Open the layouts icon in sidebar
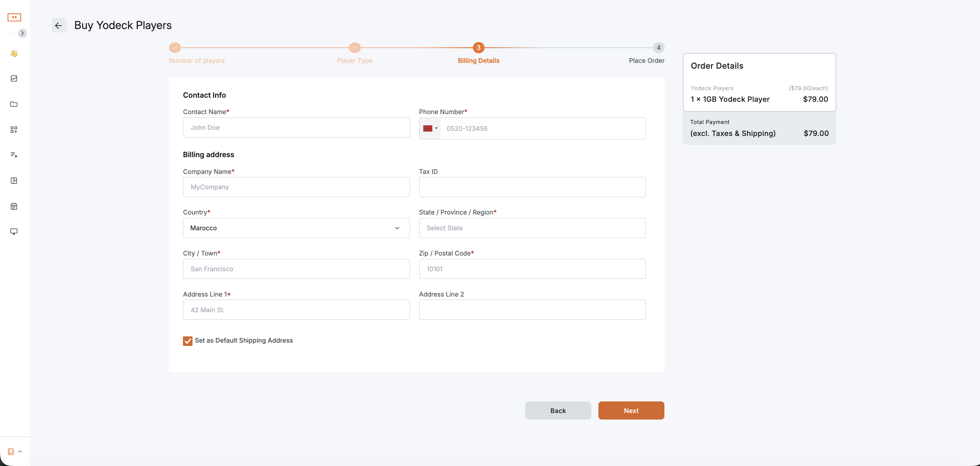 14,180
